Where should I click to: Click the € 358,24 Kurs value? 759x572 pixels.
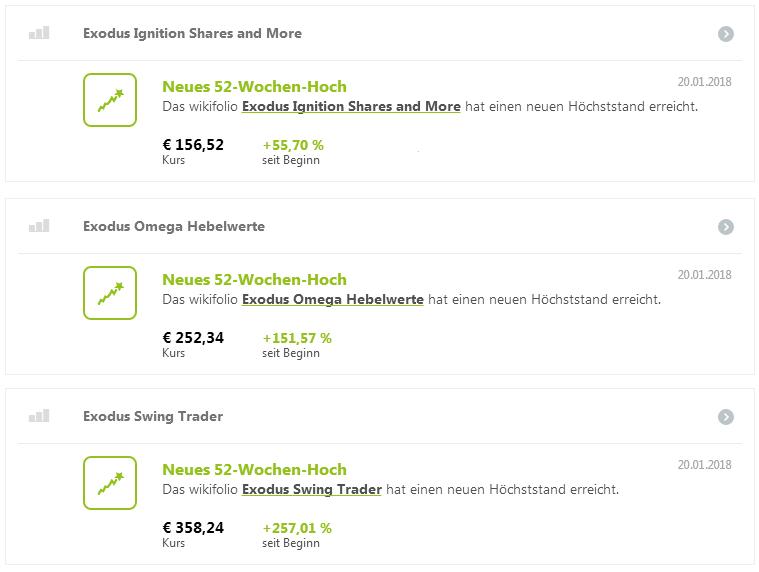(x=193, y=528)
